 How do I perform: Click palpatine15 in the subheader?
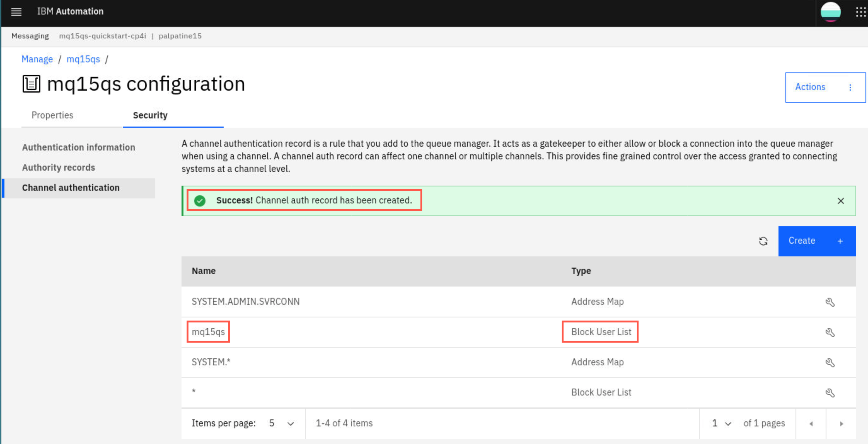[180, 36]
